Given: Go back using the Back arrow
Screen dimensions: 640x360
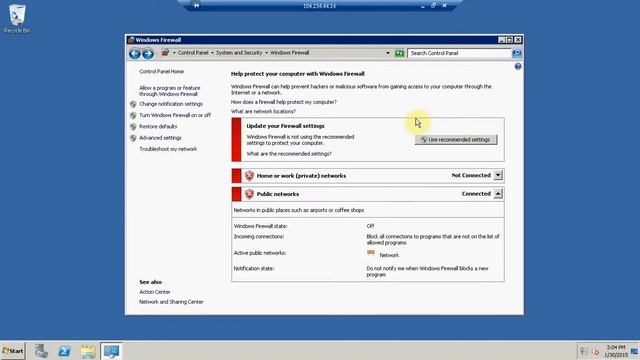Looking at the screenshot, I should tap(135, 53).
